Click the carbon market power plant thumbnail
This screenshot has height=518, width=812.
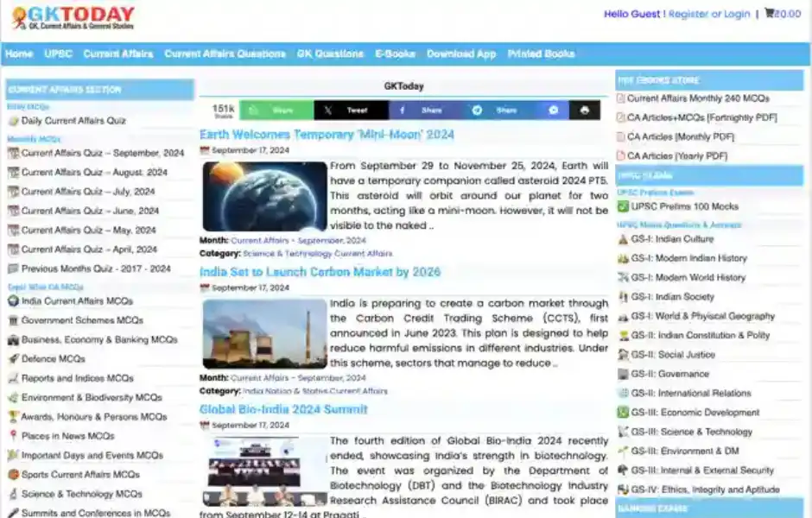pos(264,334)
